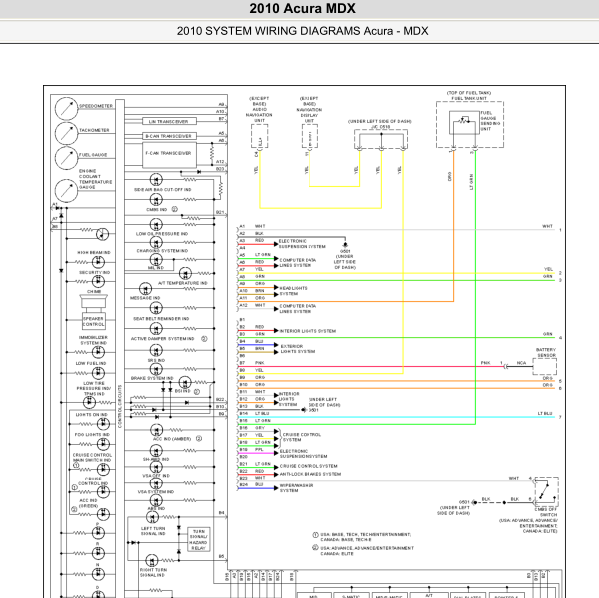This screenshot has height=598, width=599.
Task: Click the J/C C518 junction connector box
Action: point(381,139)
